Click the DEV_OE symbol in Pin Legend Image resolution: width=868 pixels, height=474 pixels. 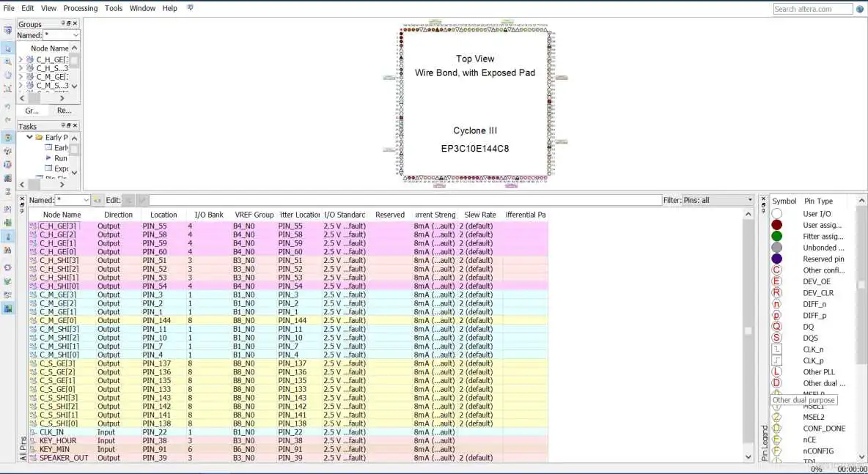pyautogui.click(x=776, y=281)
